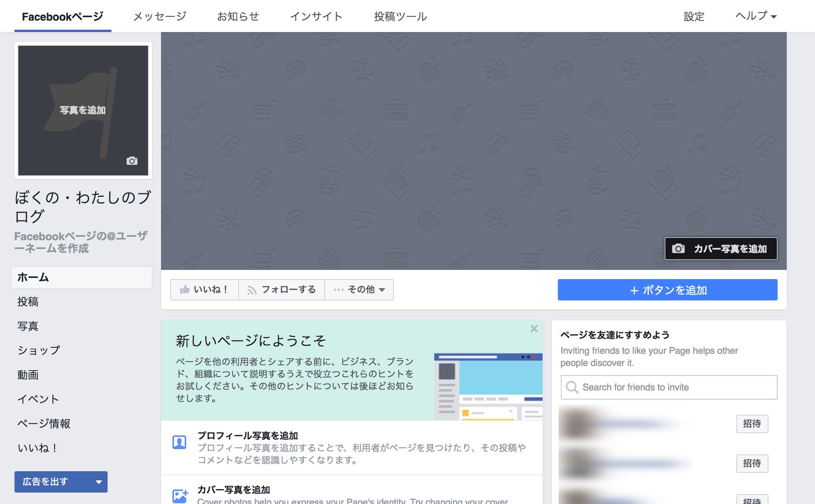Screen dimensions: 815x504
Task: Select 動画 in the sidebar
Action: tap(28, 375)
